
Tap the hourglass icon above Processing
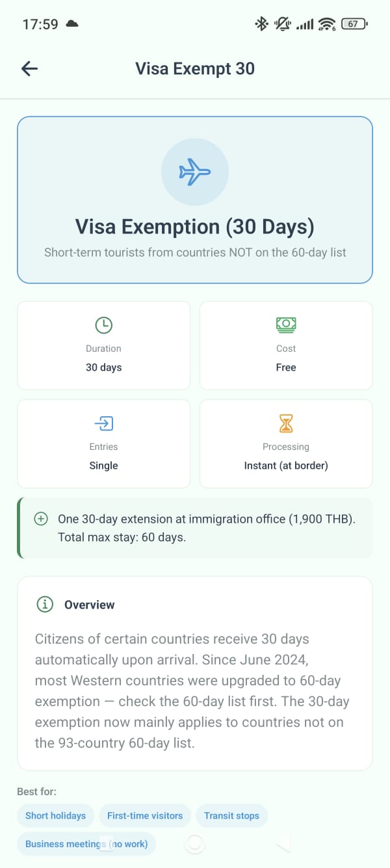(286, 424)
